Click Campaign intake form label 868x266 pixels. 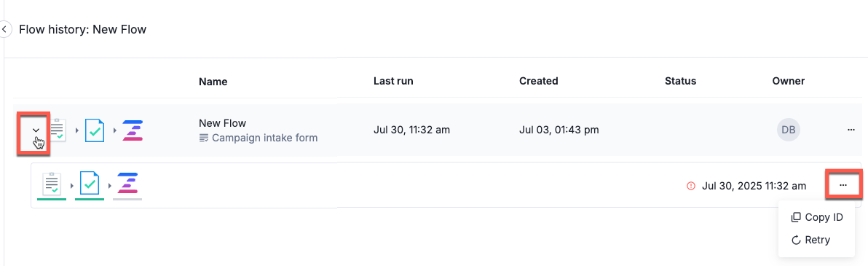click(x=264, y=138)
